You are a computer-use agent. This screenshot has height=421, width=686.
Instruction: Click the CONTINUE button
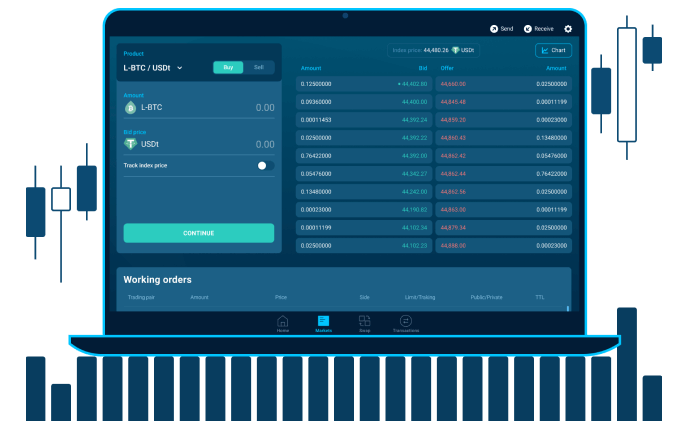(x=199, y=233)
